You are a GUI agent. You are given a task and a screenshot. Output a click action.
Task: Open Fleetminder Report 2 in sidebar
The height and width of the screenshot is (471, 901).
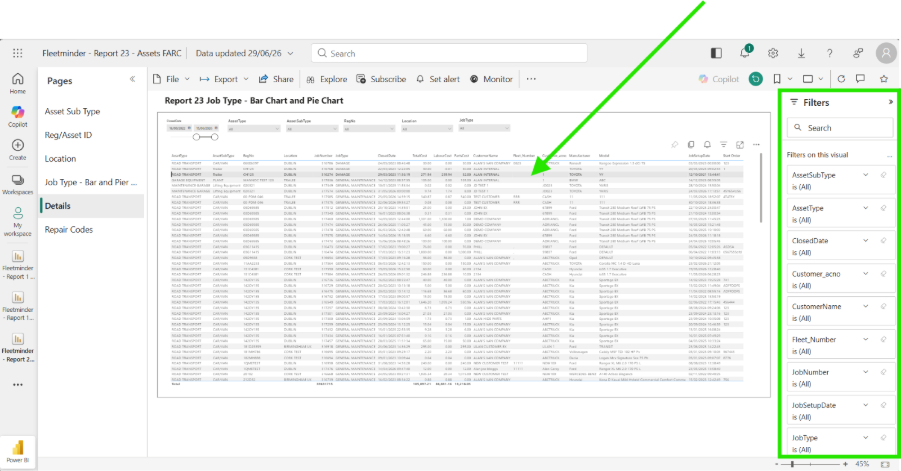[x=18, y=348]
